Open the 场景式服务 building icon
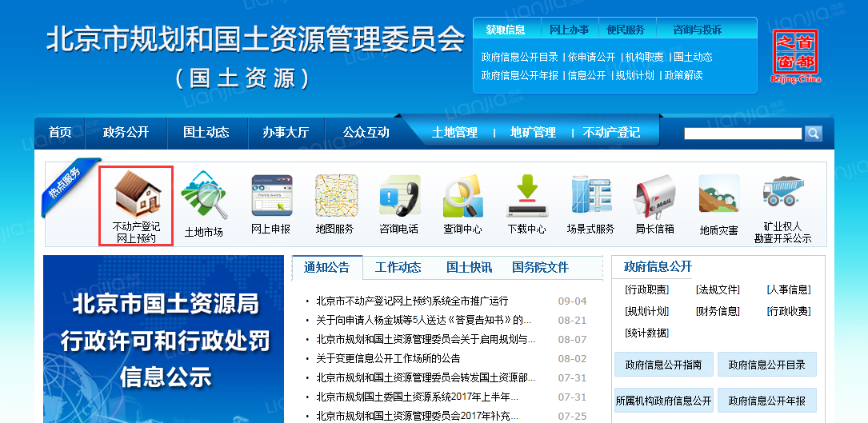 [x=591, y=195]
